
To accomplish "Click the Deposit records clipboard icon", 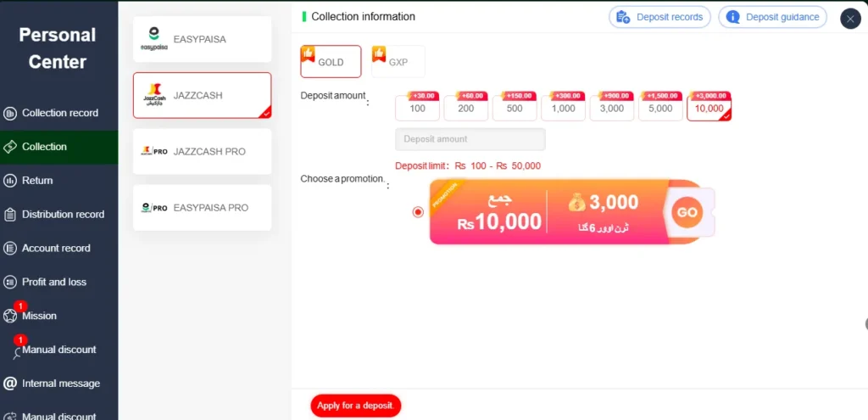I will click(623, 17).
